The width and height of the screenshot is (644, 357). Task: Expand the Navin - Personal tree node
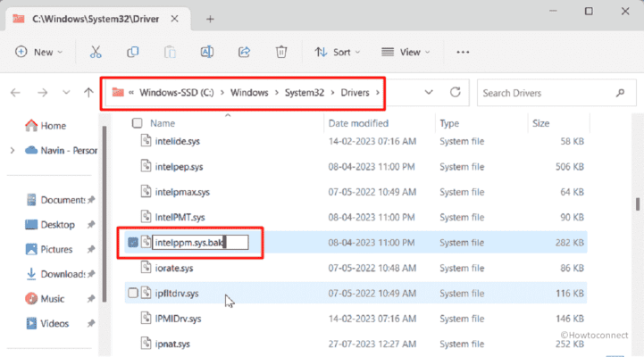(x=13, y=151)
